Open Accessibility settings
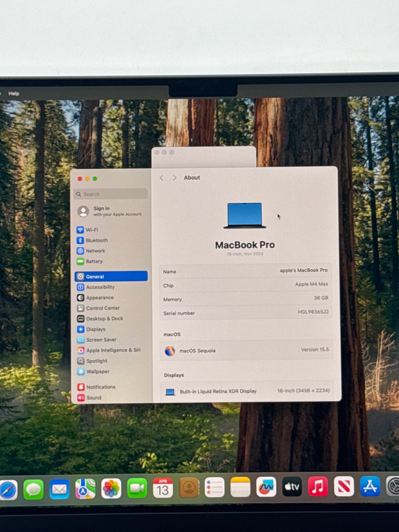Screen dimensions: 399x532 (x=100, y=287)
